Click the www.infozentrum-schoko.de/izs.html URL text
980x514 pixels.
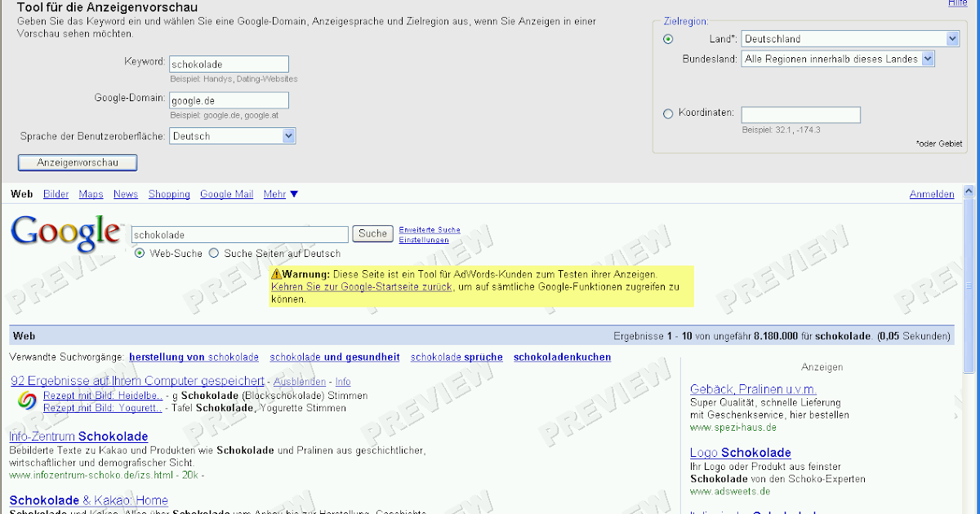[91, 475]
